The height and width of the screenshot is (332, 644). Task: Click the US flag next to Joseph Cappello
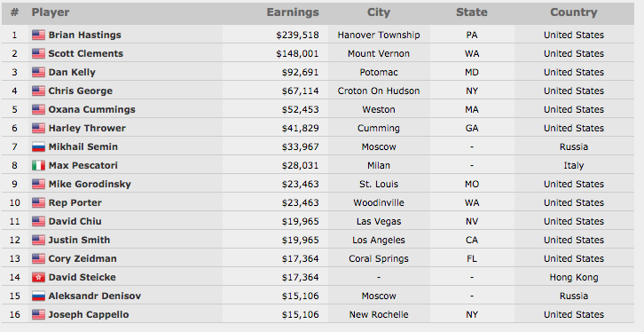38,315
